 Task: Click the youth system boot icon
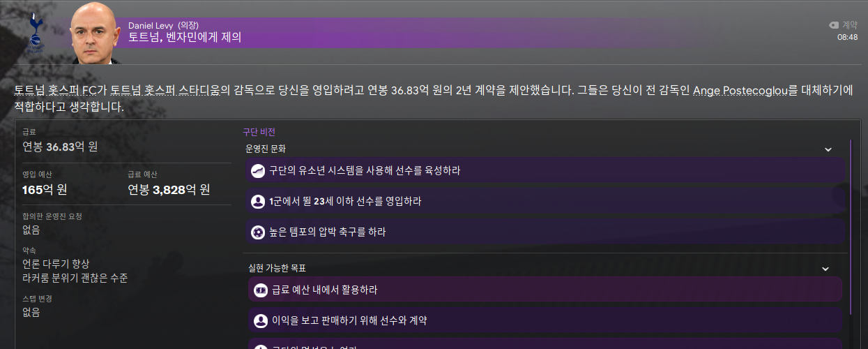tap(258, 170)
